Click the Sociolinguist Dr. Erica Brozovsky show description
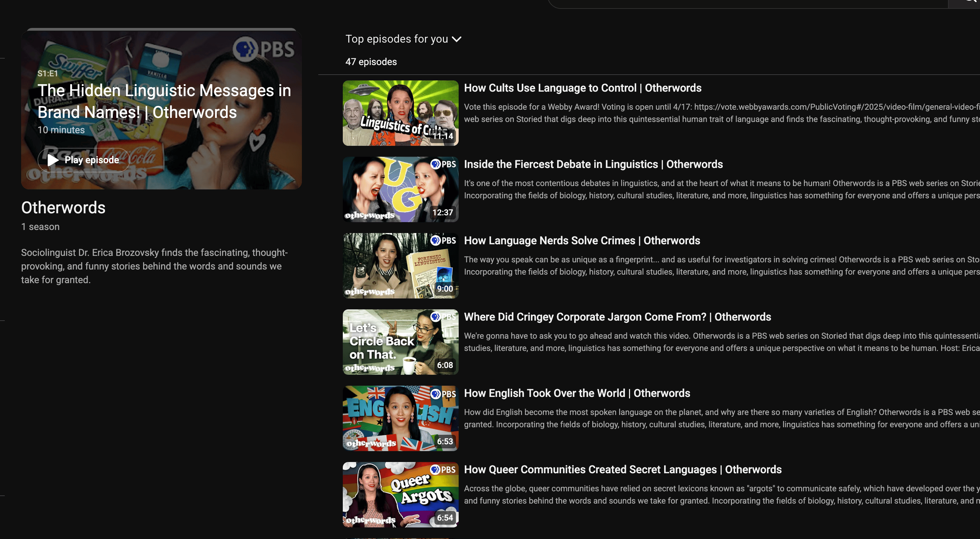Image resolution: width=980 pixels, height=539 pixels. (154, 266)
